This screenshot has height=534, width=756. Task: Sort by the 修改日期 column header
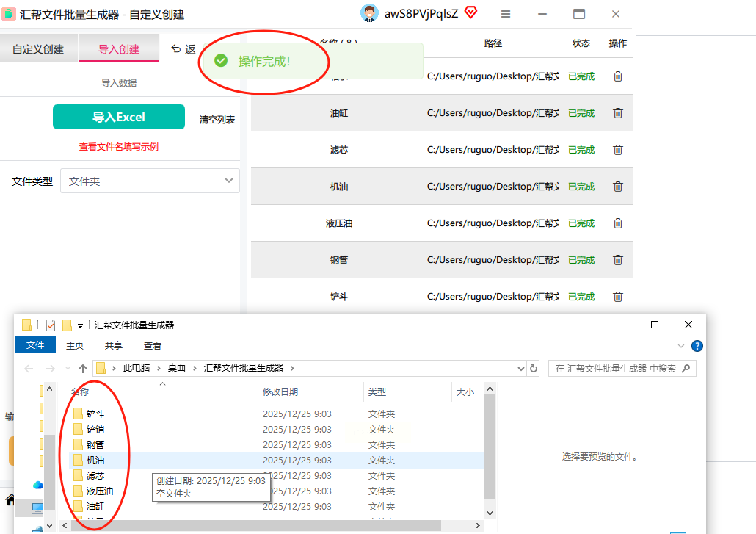(280, 392)
